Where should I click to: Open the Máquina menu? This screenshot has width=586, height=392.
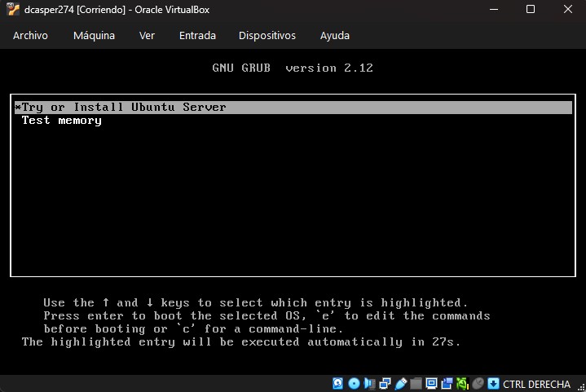pyautogui.click(x=94, y=36)
